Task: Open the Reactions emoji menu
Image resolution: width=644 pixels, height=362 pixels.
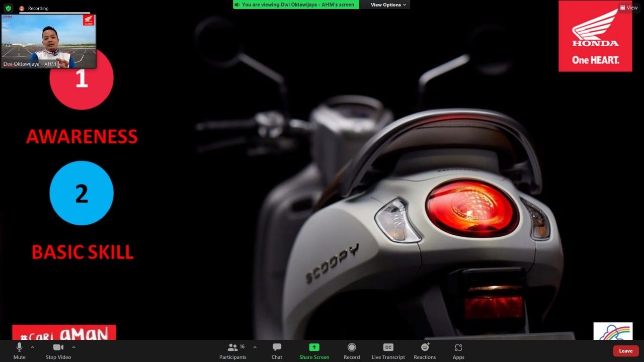Action: pos(425,351)
